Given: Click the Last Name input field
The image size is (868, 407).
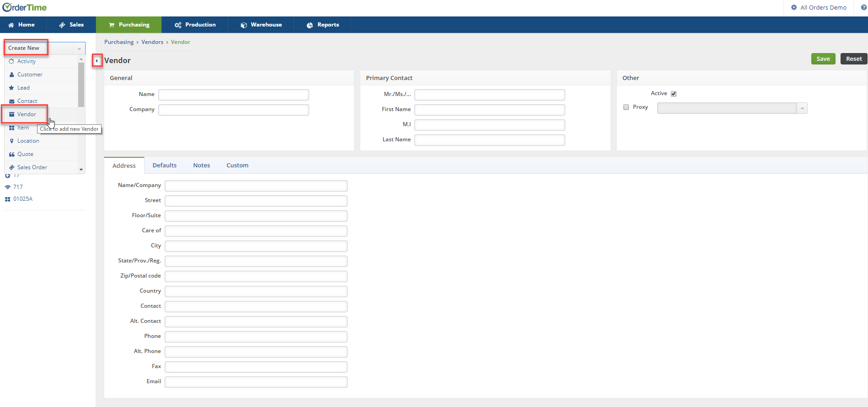Looking at the screenshot, I should 490,140.
